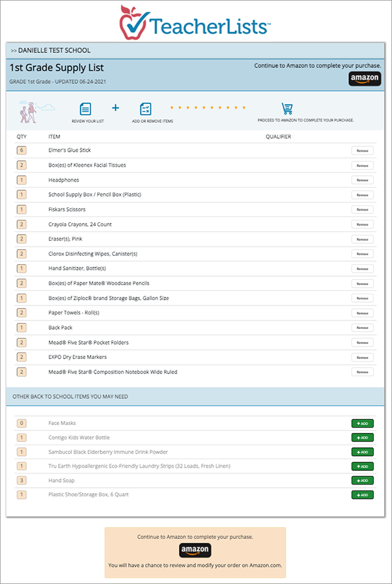
Task: Click 'GRADE 1st Grade - UPDATED 06-24-2021' text
Action: pyautogui.click(x=57, y=82)
